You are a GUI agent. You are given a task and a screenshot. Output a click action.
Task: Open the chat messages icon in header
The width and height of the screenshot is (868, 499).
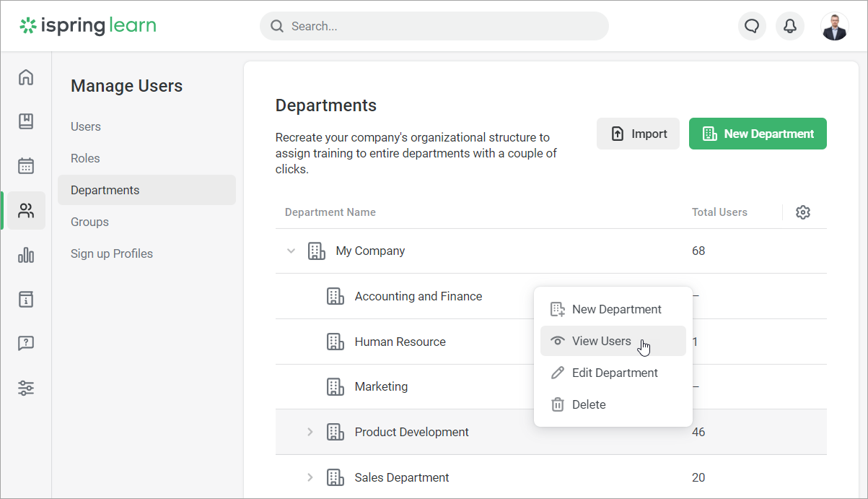(752, 26)
